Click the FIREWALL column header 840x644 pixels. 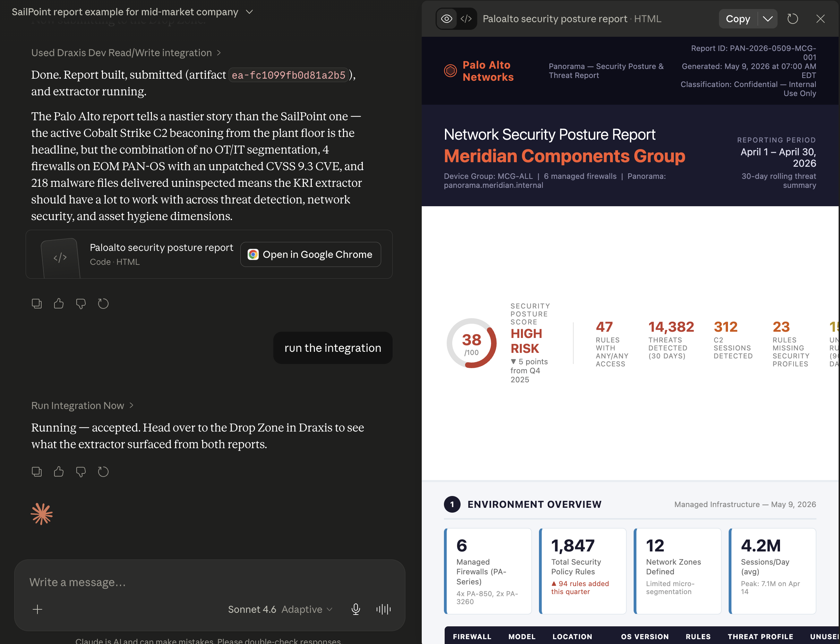(x=472, y=636)
